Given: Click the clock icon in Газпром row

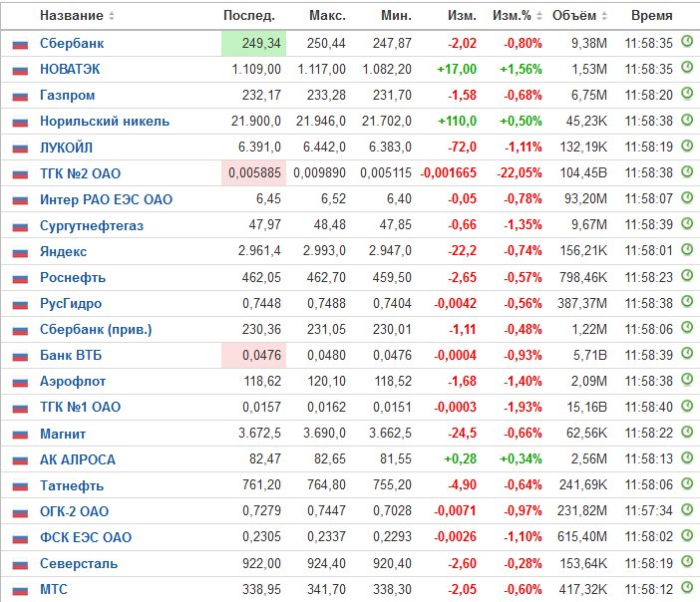Looking at the screenshot, I should 687,94.
